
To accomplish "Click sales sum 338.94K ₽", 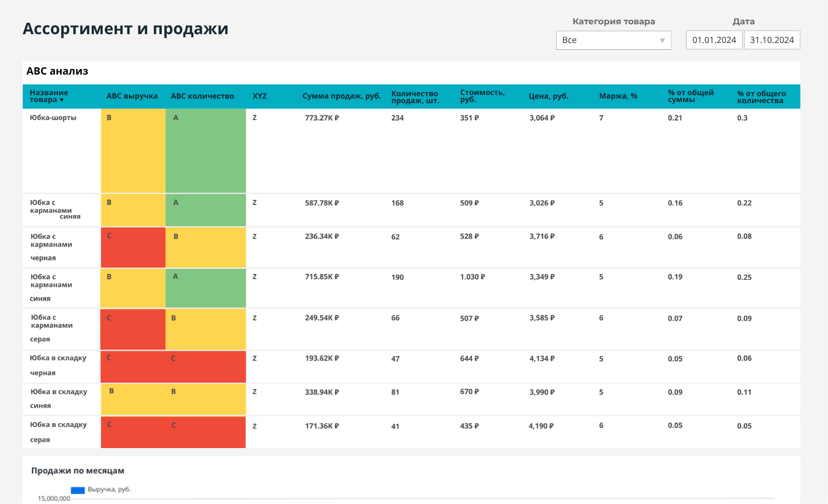I will (x=322, y=393).
